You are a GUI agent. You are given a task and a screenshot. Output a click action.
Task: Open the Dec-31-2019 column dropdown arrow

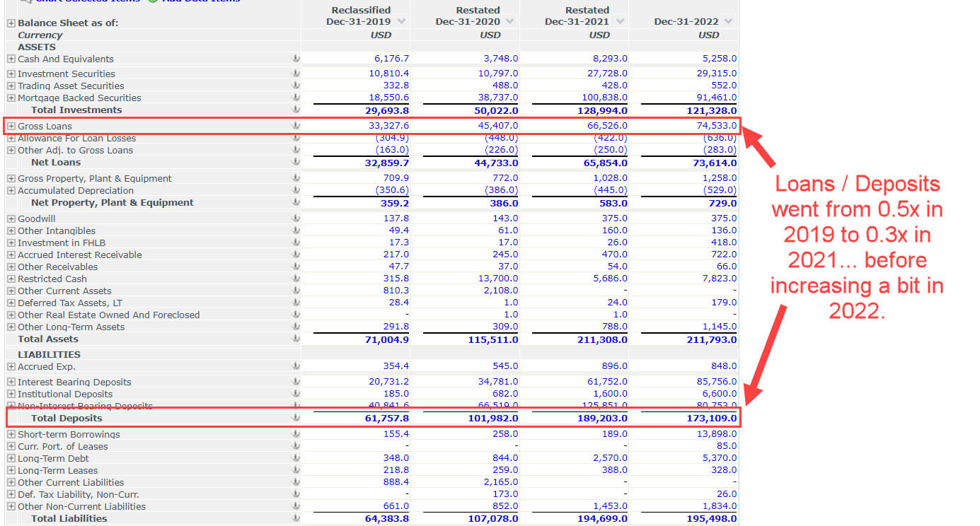pos(402,22)
